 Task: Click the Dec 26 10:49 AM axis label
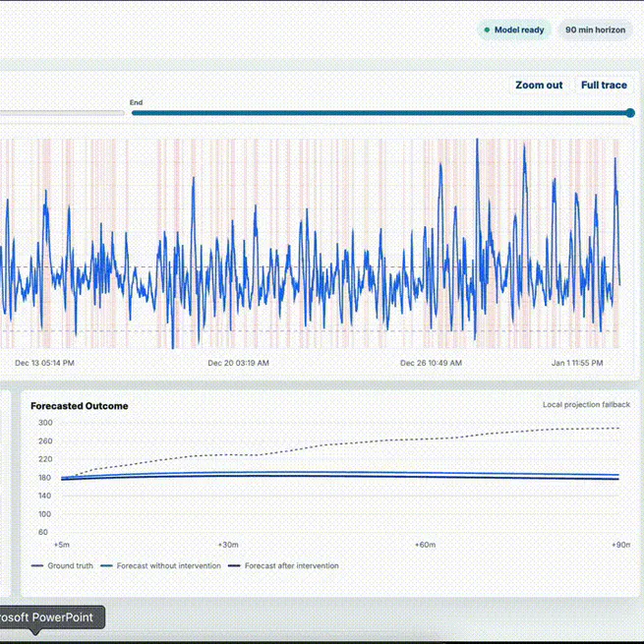click(431, 363)
